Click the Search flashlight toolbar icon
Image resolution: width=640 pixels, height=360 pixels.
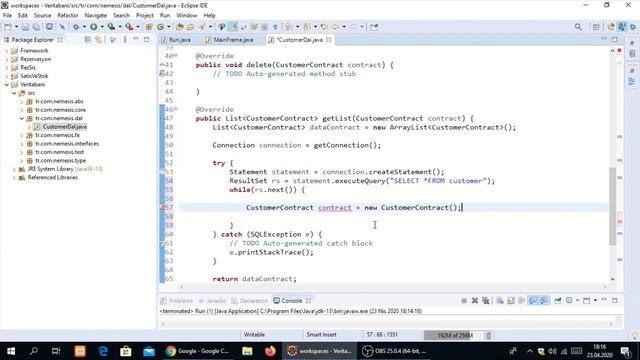[202, 27]
